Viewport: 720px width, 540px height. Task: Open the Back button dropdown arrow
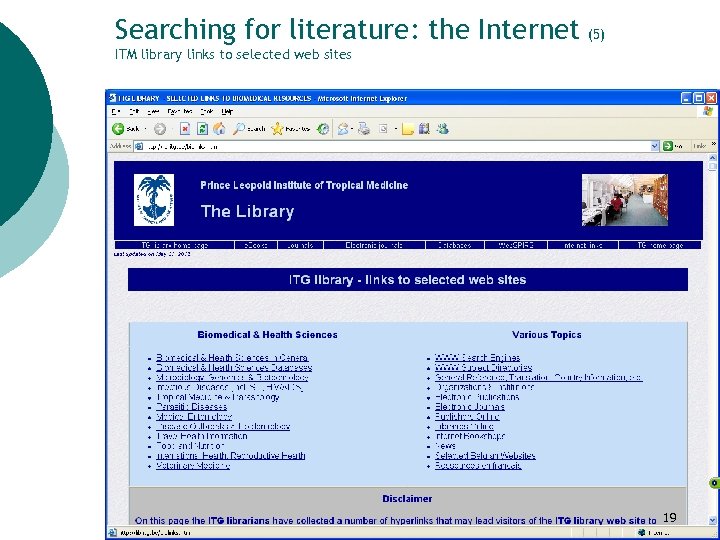pyautogui.click(x=146, y=129)
